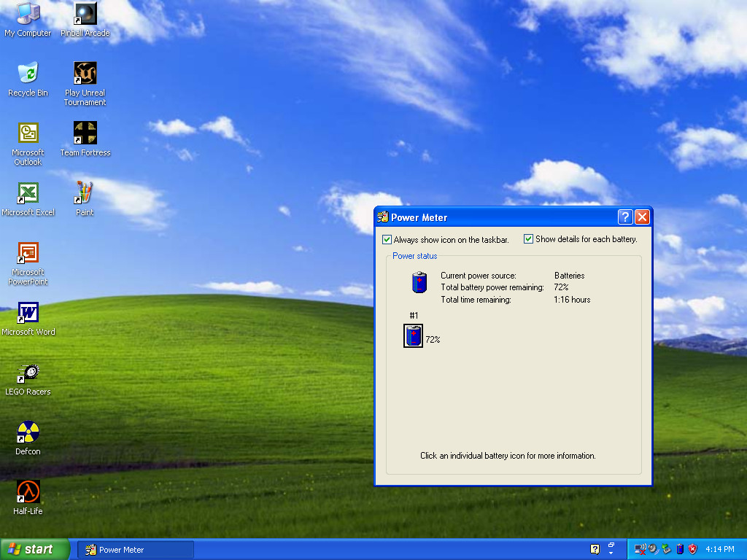Screen dimensions: 747x560
Task: Click the battery power tray icon
Action: [x=680, y=549]
